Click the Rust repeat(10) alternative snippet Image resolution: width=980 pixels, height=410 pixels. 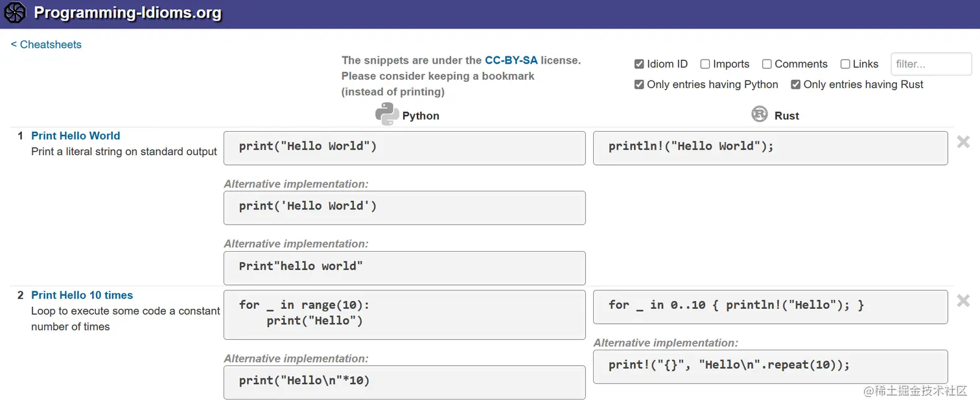770,366
